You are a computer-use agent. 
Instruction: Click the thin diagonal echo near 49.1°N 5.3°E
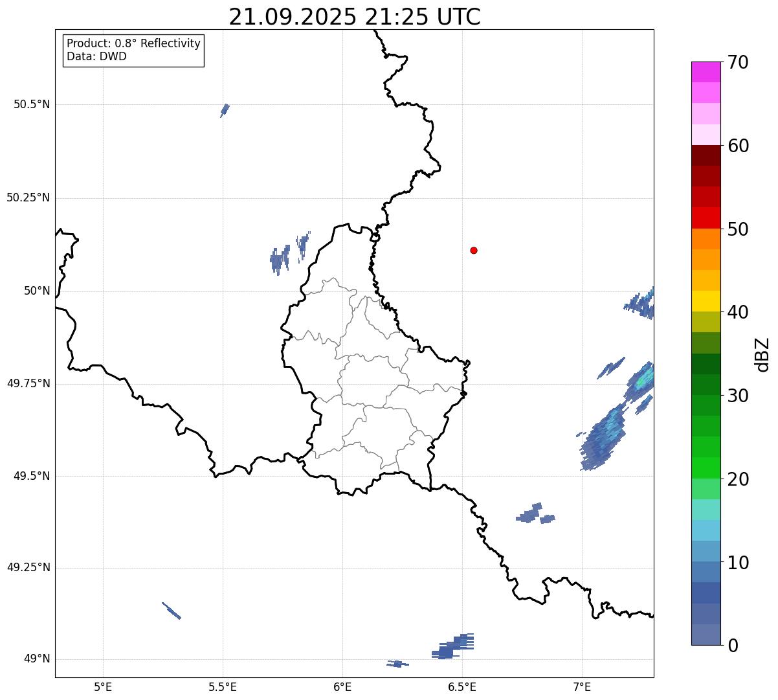[x=172, y=611]
